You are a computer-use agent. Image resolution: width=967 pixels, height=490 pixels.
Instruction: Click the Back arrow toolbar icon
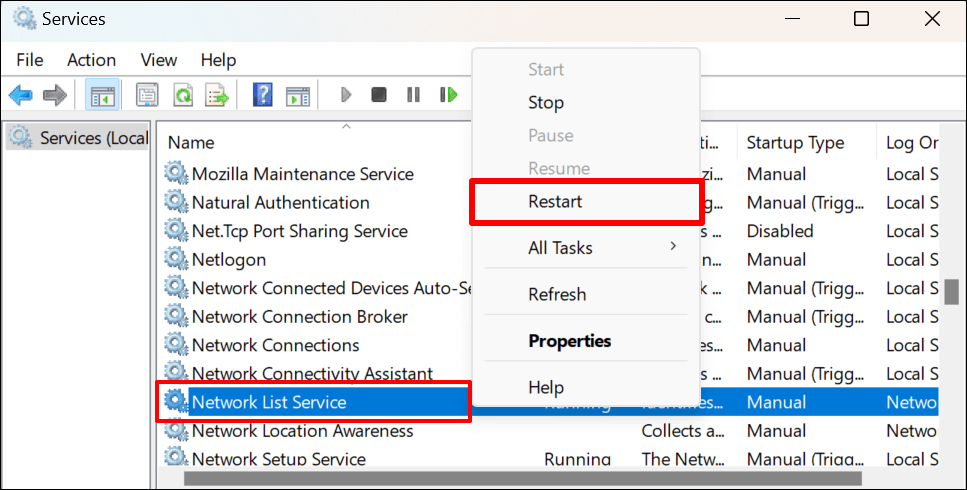click(21, 95)
